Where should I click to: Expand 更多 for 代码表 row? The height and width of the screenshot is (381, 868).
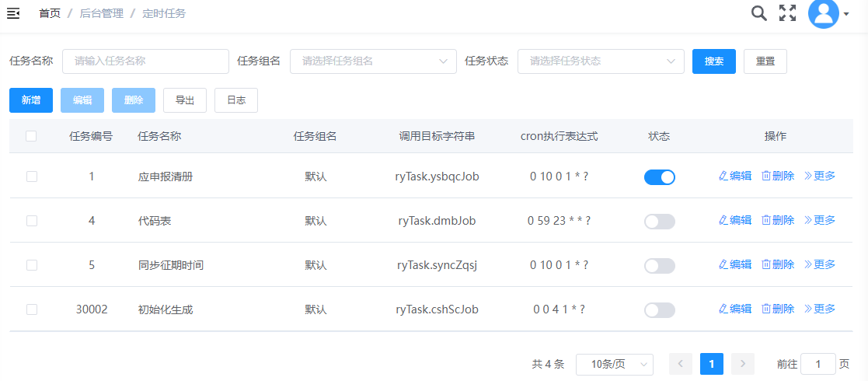click(819, 220)
